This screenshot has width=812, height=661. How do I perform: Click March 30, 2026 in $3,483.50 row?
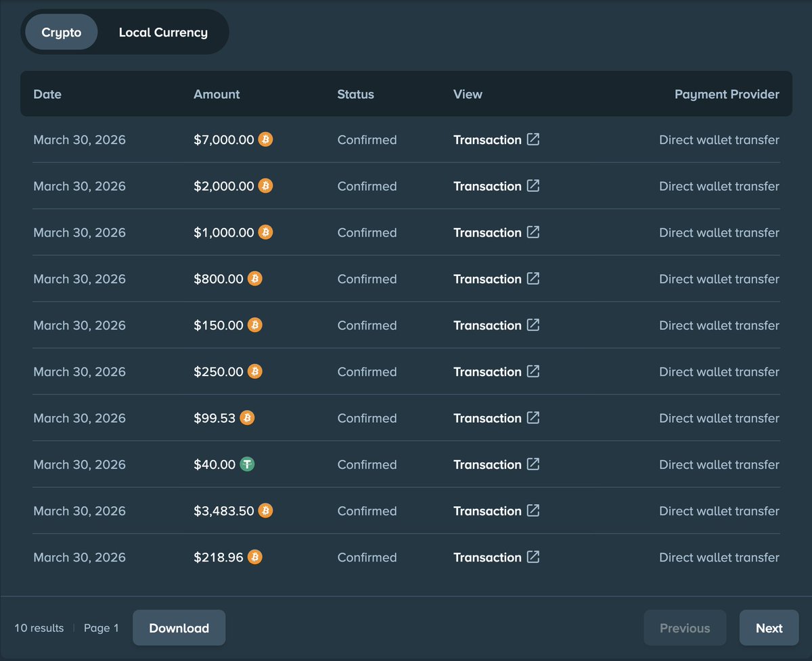click(x=79, y=511)
